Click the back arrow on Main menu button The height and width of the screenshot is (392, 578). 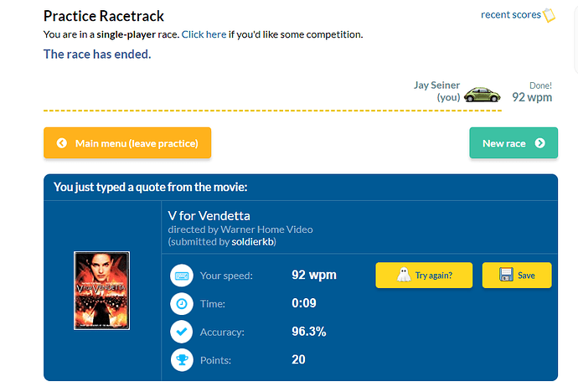coord(61,143)
